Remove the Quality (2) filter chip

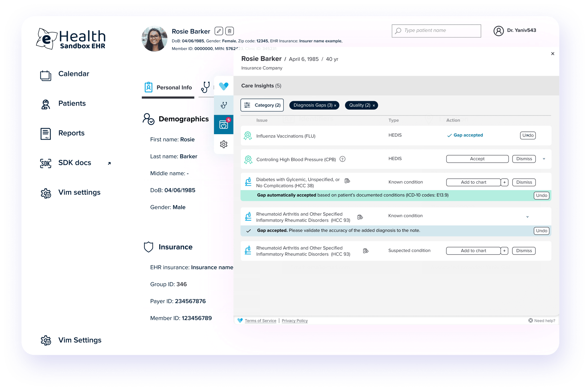pyautogui.click(x=374, y=105)
